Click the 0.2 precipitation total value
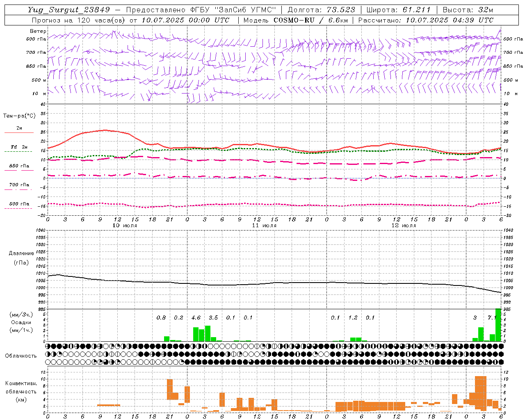The height and width of the screenshot is (420, 525). click(178, 317)
